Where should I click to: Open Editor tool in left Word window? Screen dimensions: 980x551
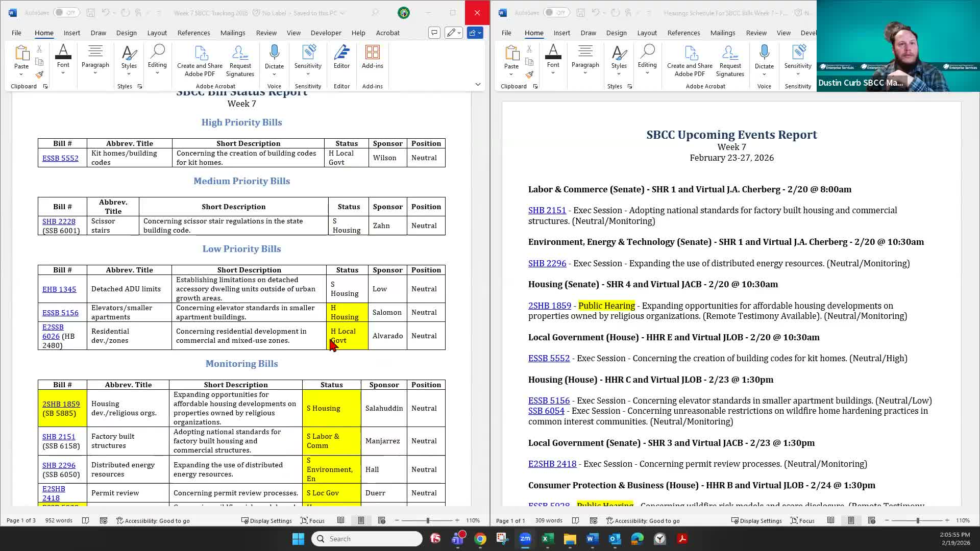(x=341, y=56)
